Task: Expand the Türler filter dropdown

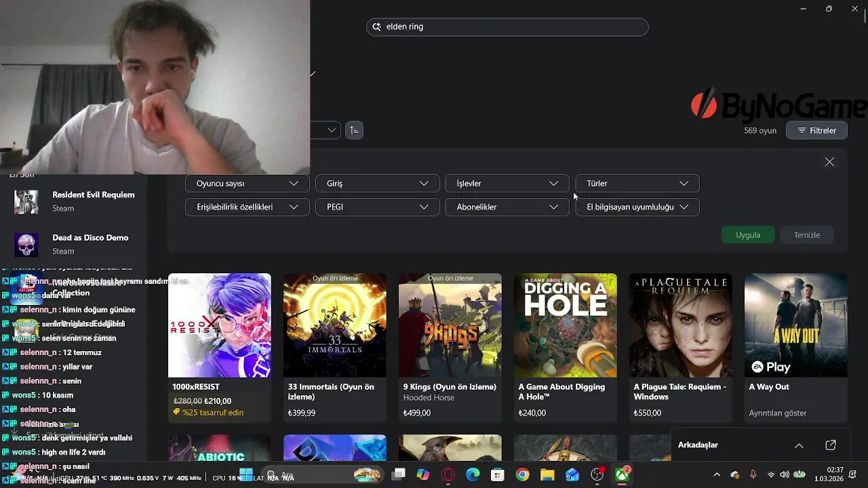Action: click(637, 183)
